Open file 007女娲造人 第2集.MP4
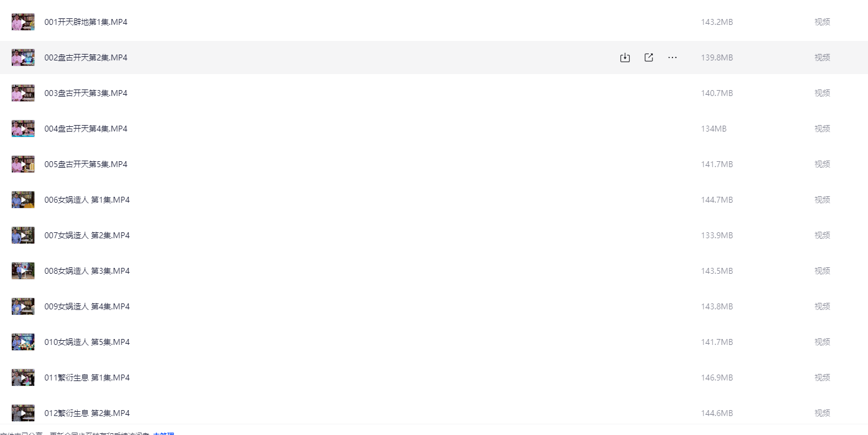The height and width of the screenshot is (435, 868). coord(87,235)
